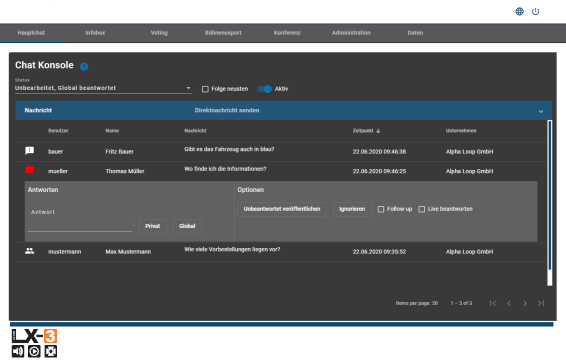Open the Status filter dropdown
The image size is (566, 361).
tap(103, 88)
